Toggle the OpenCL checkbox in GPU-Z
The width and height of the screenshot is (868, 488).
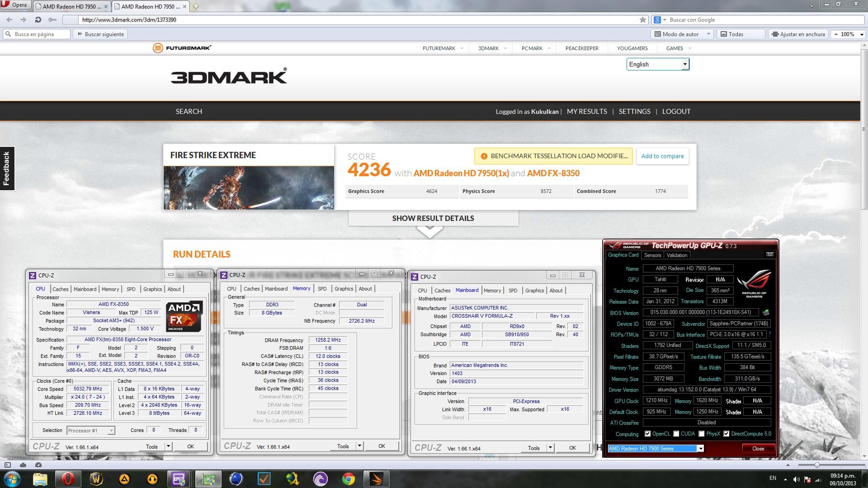(647, 434)
